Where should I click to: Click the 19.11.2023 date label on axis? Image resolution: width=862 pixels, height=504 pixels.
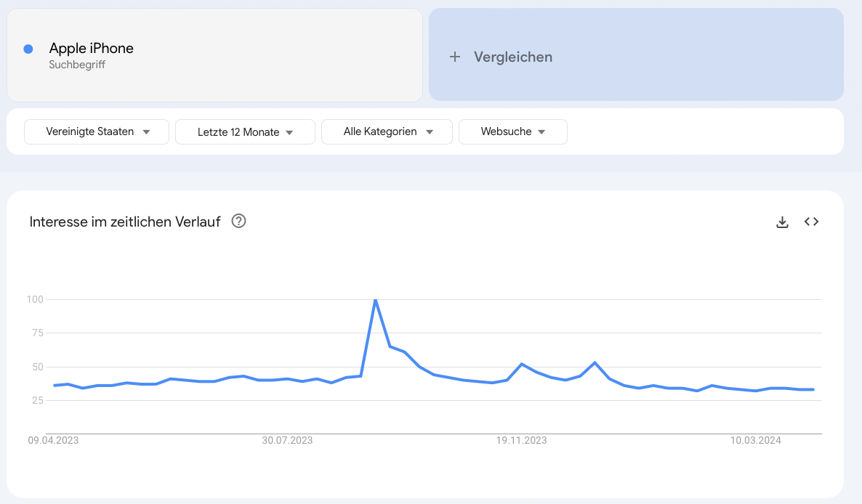coord(521,440)
